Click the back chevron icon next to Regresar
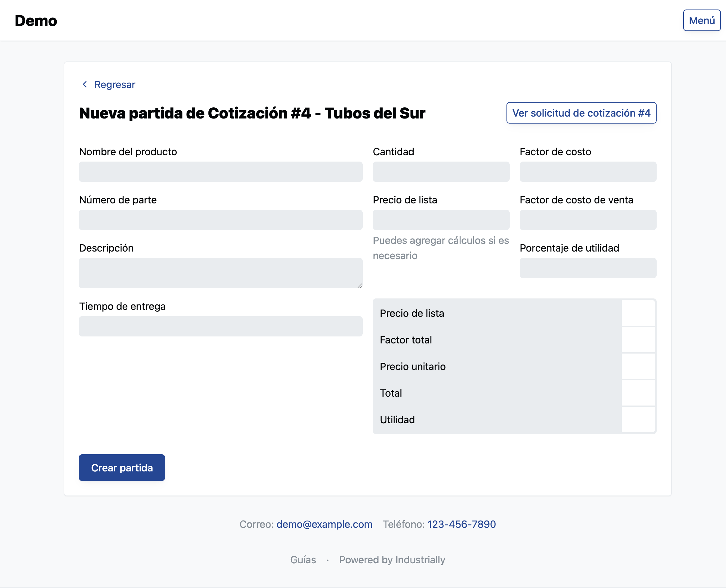The height and width of the screenshot is (588, 726). tap(85, 84)
